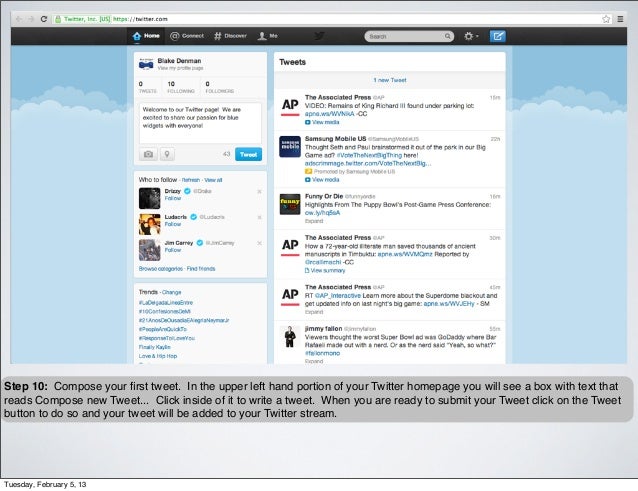This screenshot has height=491, width=638.
Task: Open the 0 Followers count
Action: pyautogui.click(x=219, y=87)
